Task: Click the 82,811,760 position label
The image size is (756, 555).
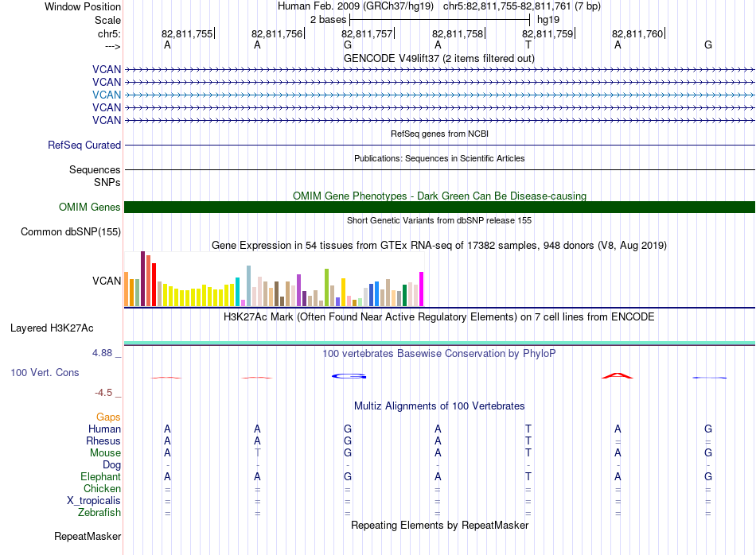Action: (x=638, y=33)
